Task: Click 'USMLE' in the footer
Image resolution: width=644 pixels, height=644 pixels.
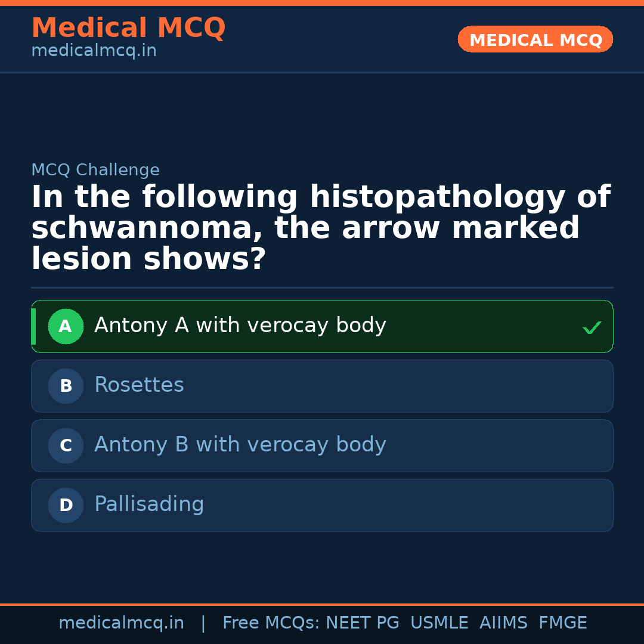Action: coord(439,623)
